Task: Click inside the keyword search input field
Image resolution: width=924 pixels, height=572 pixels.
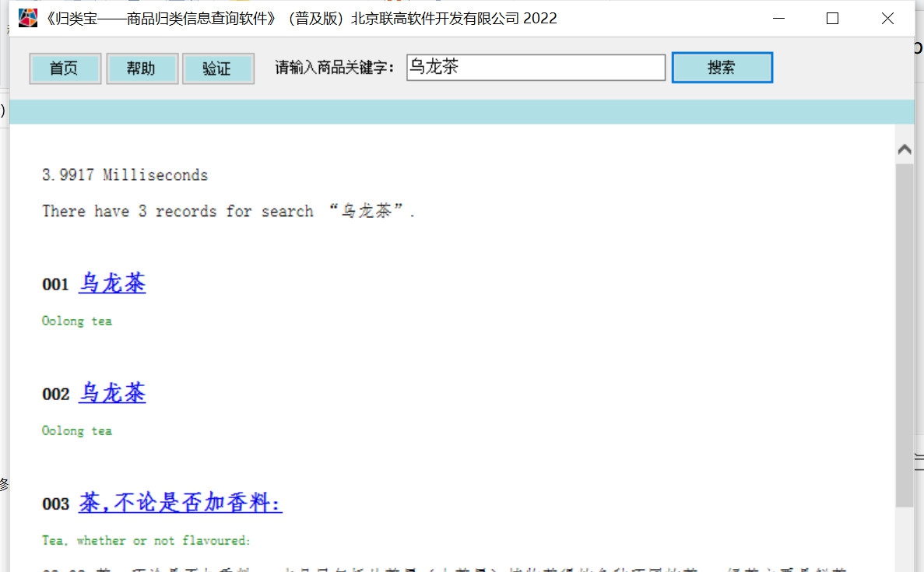Action: pyautogui.click(x=535, y=67)
